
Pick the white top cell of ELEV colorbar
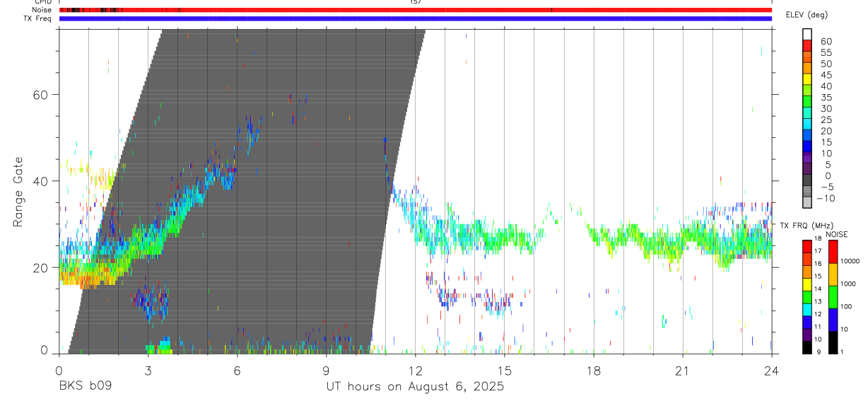pyautogui.click(x=807, y=34)
